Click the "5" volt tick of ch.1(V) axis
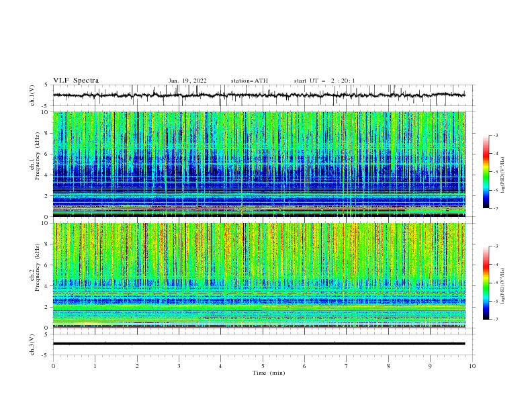Viewport: 532px width, 411px height. (x=48, y=85)
